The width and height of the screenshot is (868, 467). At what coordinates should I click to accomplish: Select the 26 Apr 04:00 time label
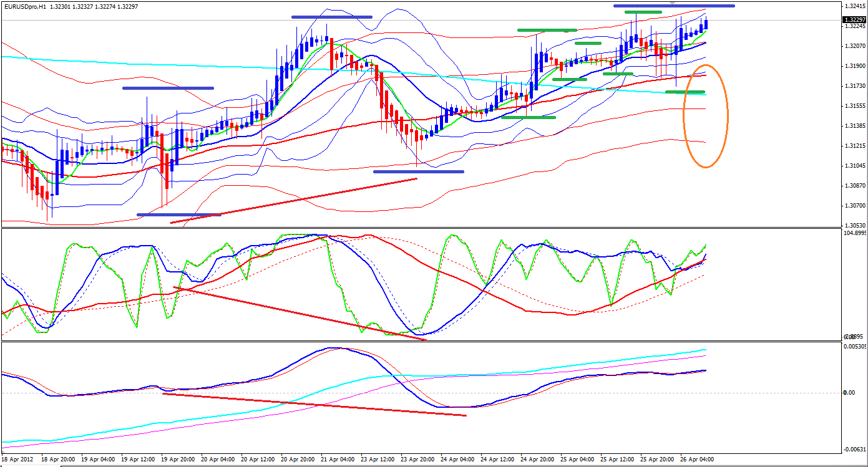click(x=696, y=459)
